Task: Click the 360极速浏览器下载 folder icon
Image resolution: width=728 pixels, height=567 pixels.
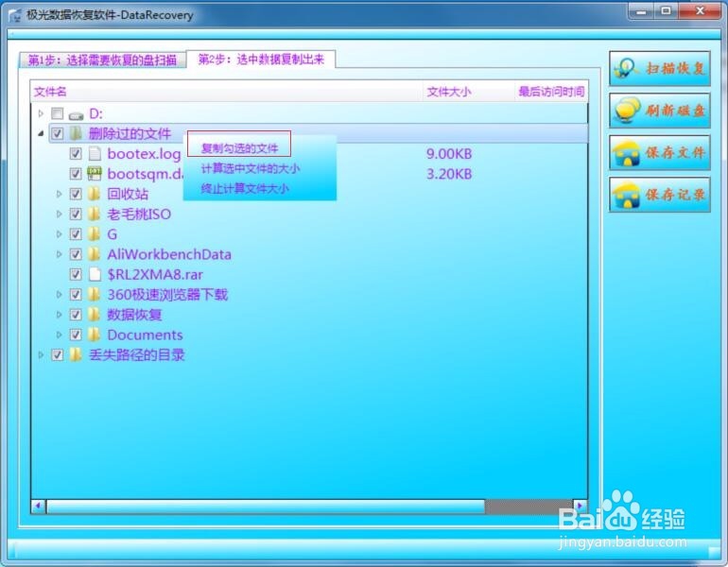Action: [x=94, y=294]
